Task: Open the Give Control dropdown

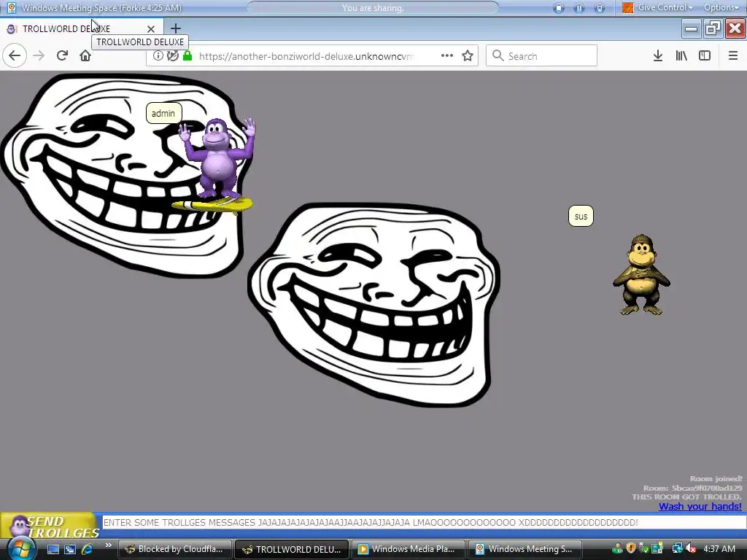Action: tap(665, 7)
